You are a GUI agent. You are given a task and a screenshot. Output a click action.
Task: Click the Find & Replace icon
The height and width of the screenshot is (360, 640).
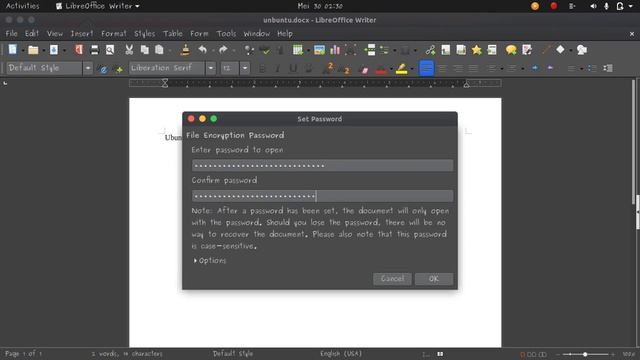coord(248,50)
